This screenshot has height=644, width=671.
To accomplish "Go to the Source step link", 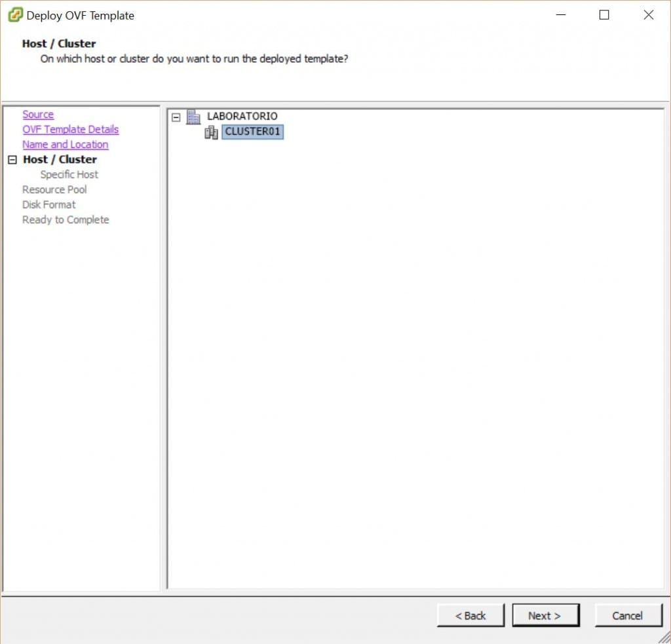I will (x=38, y=115).
